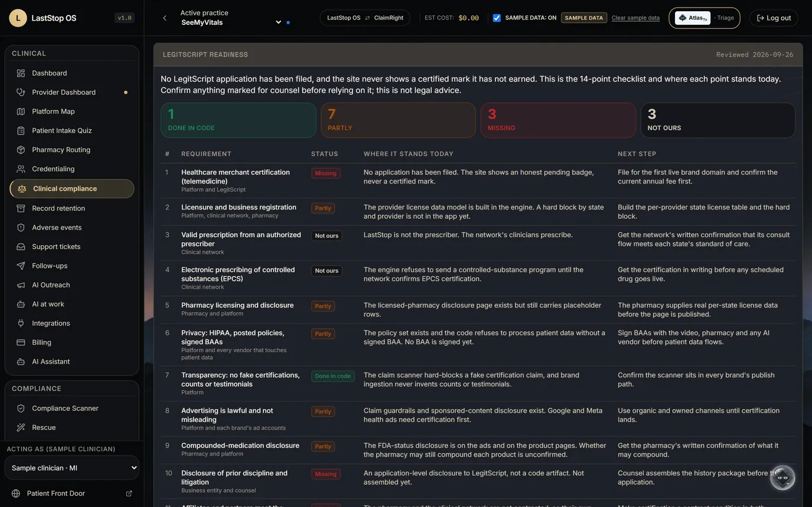The image size is (812, 507).
Task: Go to the Record retention page
Action: (x=72, y=208)
